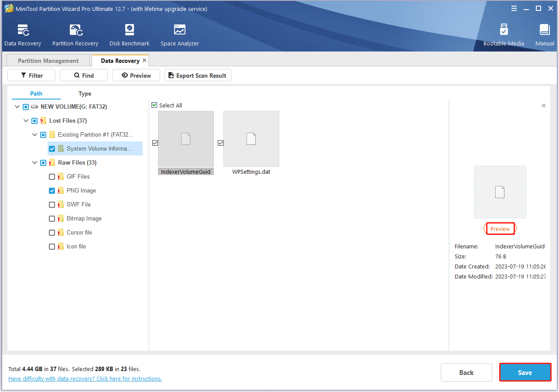Image resolution: width=559 pixels, height=392 pixels.
Task: Click the NEW VOLUME drive icon
Action: (34, 107)
